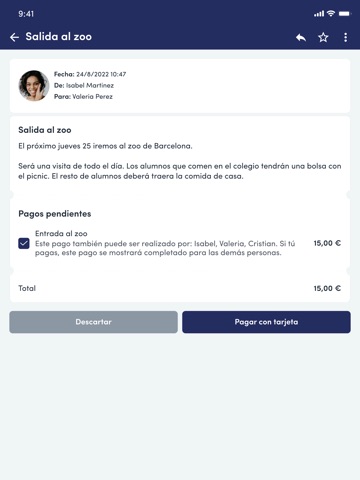Tap the 9:41 clock in status bar
The width and height of the screenshot is (360, 480).
click(26, 14)
